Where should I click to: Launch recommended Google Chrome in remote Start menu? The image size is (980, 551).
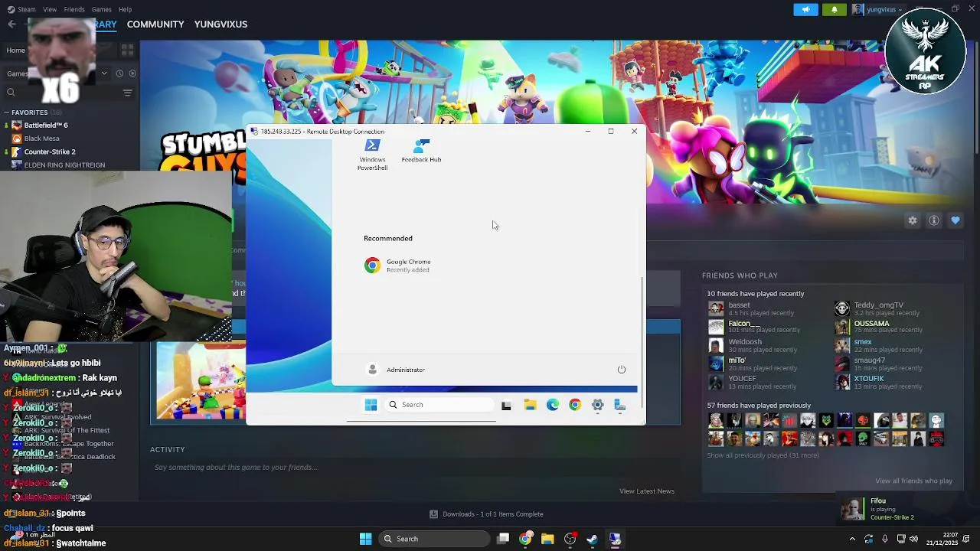point(398,266)
